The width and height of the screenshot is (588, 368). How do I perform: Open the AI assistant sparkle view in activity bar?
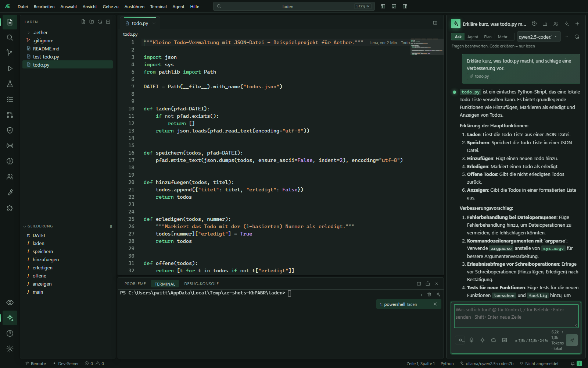[x=10, y=318]
